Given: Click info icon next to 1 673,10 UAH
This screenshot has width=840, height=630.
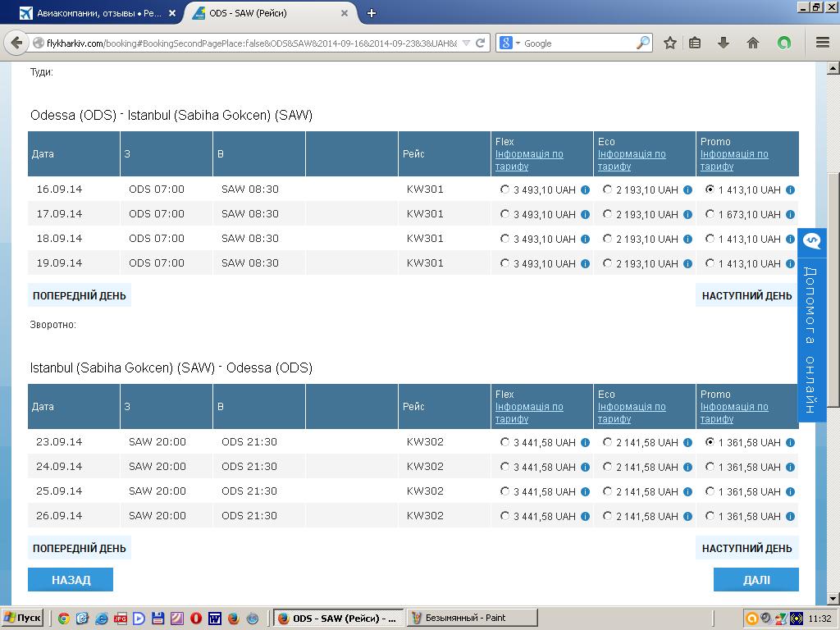Looking at the screenshot, I should pyautogui.click(x=790, y=214).
